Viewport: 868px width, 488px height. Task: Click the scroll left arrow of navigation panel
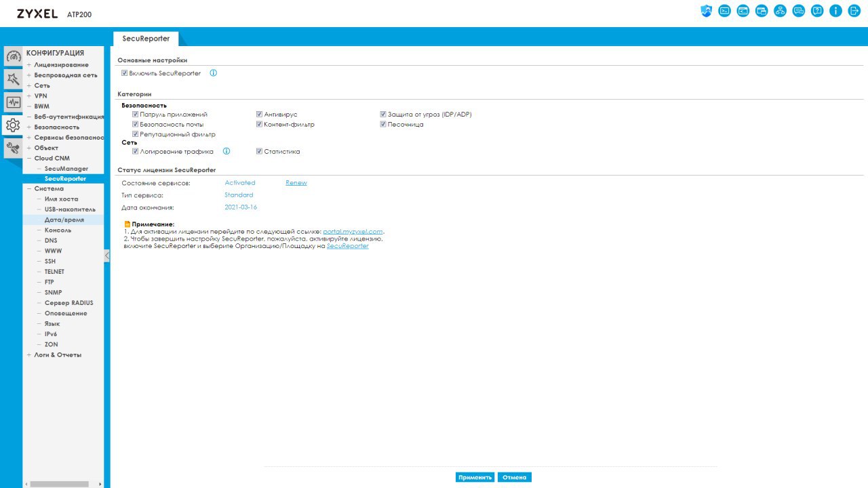26,484
